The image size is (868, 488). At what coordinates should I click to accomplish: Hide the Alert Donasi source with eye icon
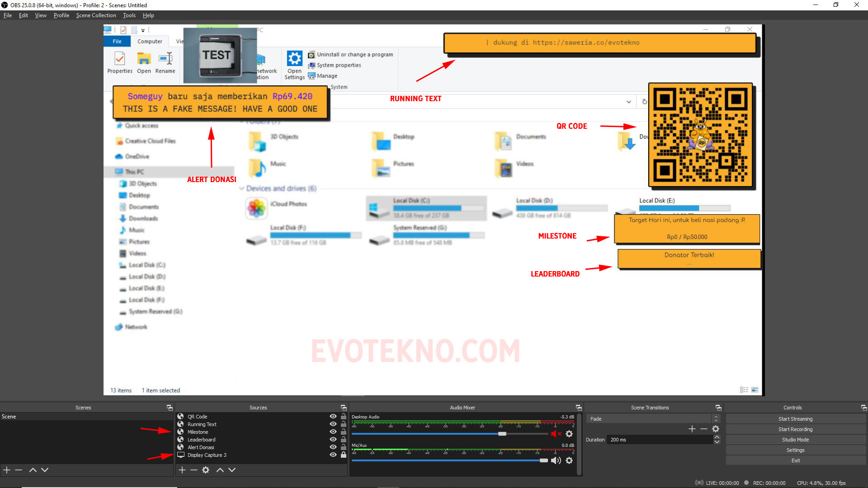[333, 447]
